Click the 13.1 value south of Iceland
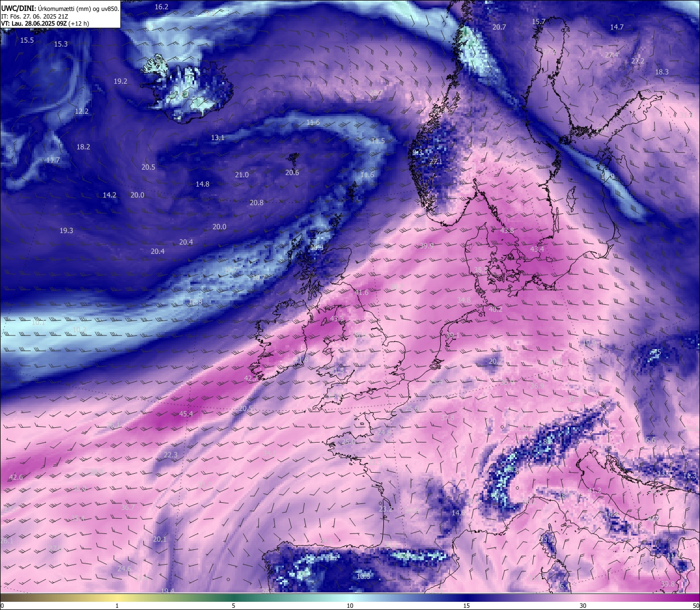The image size is (700, 610). click(218, 138)
